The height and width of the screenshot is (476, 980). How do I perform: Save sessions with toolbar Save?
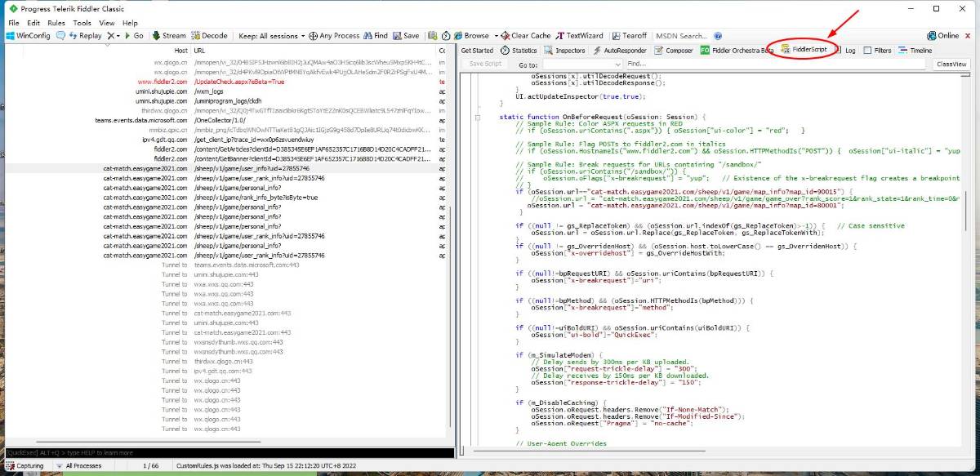point(406,36)
